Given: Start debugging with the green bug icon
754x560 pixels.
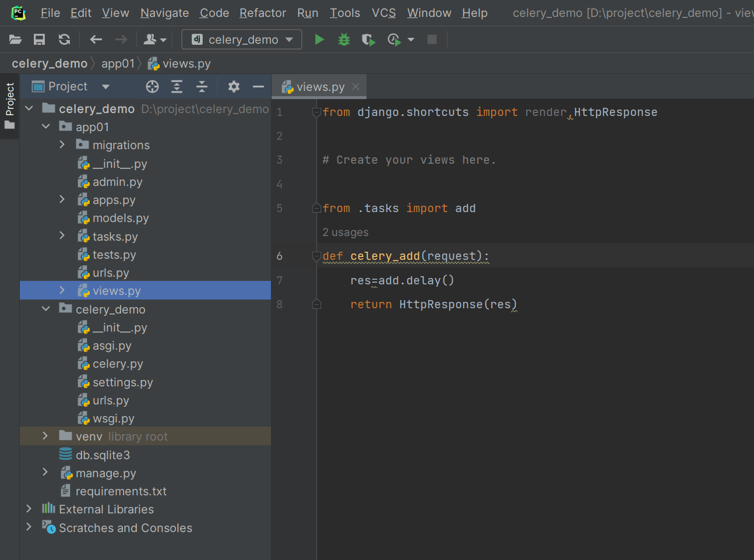Looking at the screenshot, I should click(344, 40).
